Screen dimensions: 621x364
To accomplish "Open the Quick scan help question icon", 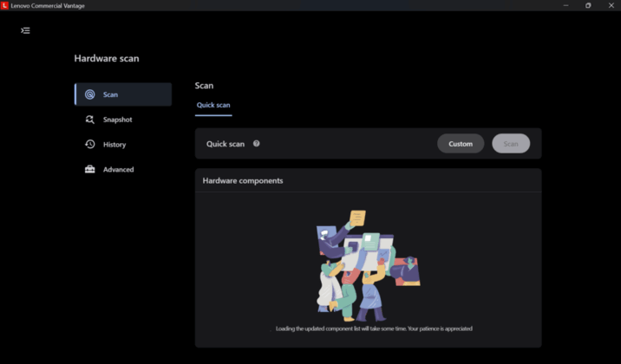I will [x=256, y=144].
